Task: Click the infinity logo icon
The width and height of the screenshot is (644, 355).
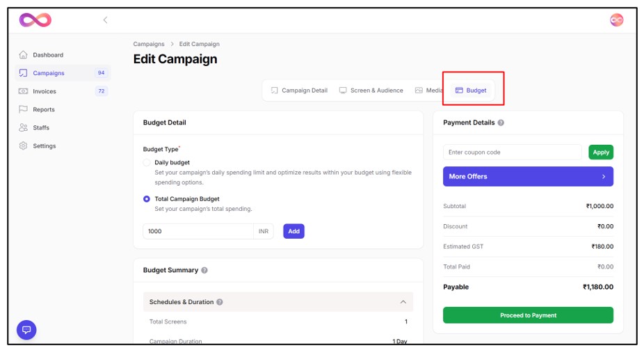Action: tap(35, 20)
